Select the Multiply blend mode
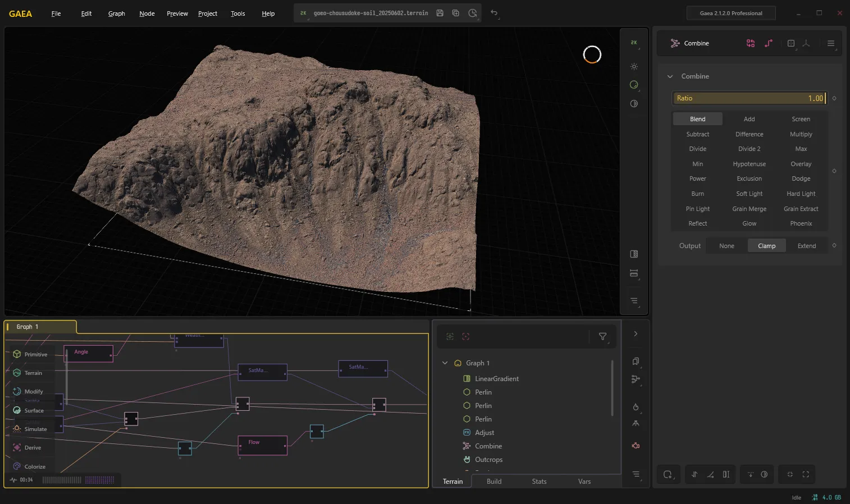The height and width of the screenshot is (504, 850). click(x=801, y=134)
